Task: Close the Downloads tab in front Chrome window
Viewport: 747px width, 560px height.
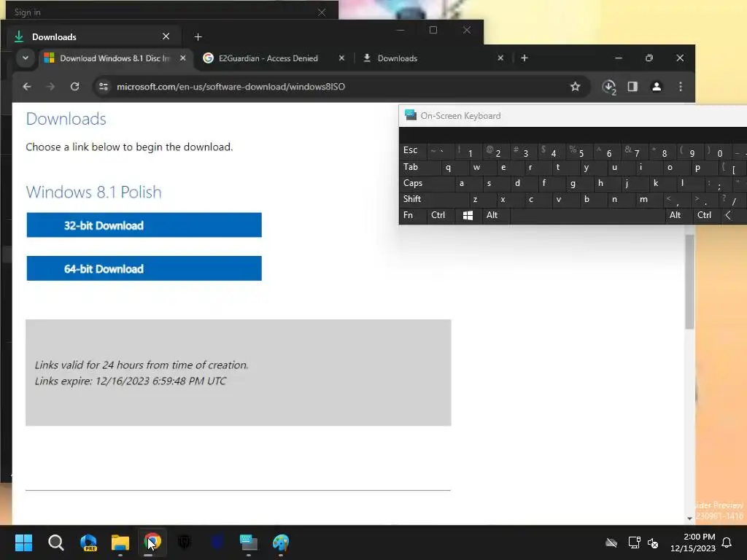Action: coord(500,58)
